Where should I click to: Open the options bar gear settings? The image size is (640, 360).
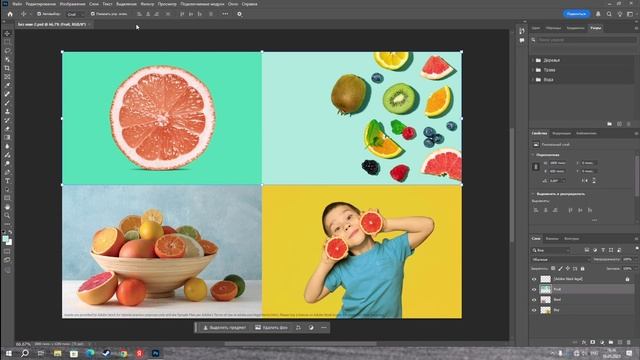tap(240, 14)
